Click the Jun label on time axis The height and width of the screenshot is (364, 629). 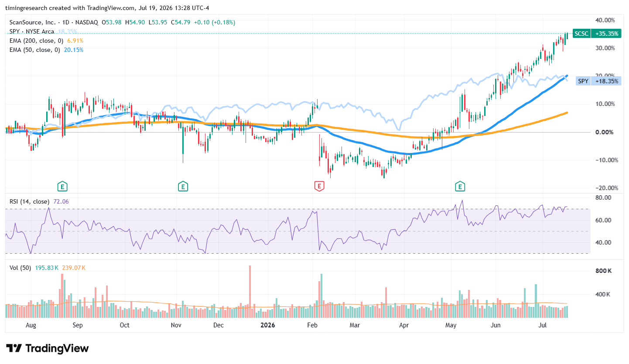[x=496, y=325]
